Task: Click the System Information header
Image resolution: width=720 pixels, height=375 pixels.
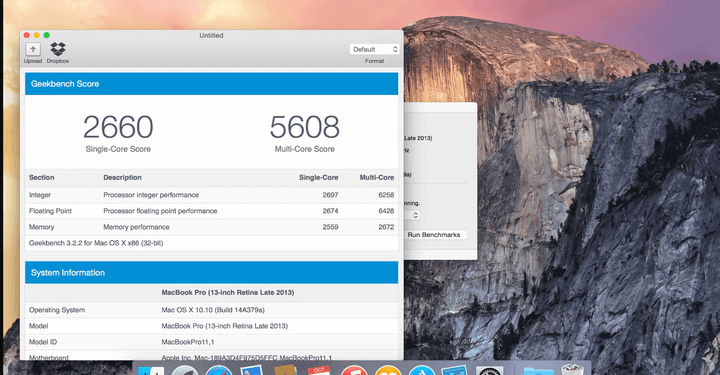Action: [x=212, y=273]
